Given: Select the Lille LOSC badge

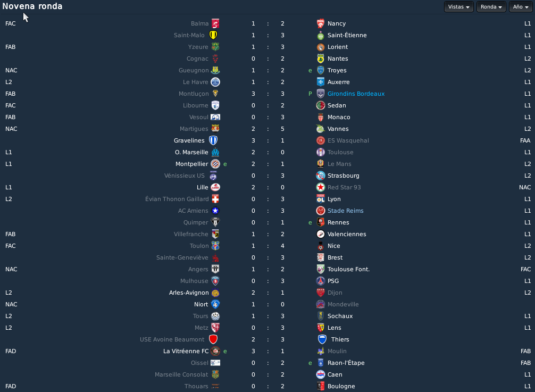Looking at the screenshot, I should coord(215,187).
